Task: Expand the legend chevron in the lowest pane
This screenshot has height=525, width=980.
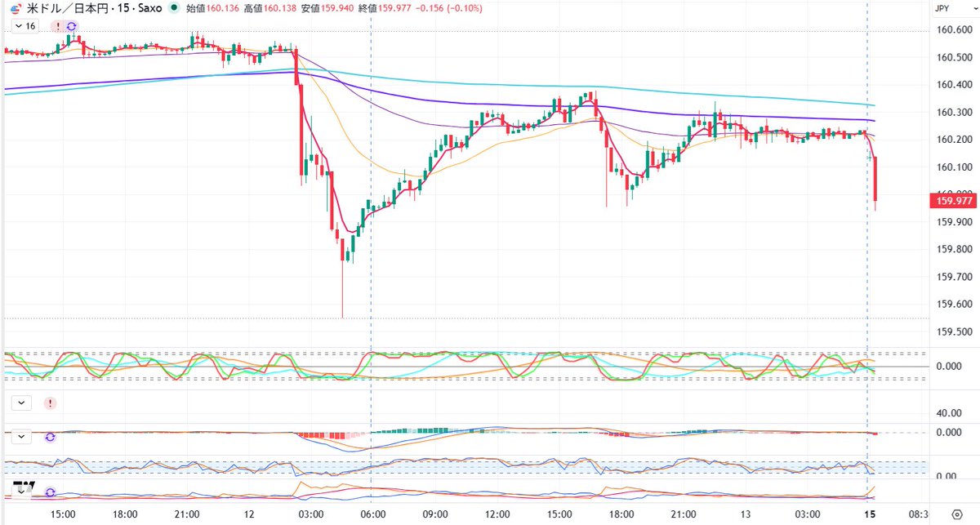Action: (21, 492)
